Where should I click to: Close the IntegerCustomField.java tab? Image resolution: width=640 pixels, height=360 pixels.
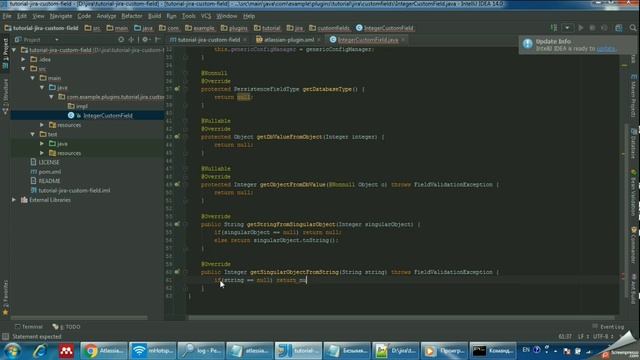coord(403,40)
